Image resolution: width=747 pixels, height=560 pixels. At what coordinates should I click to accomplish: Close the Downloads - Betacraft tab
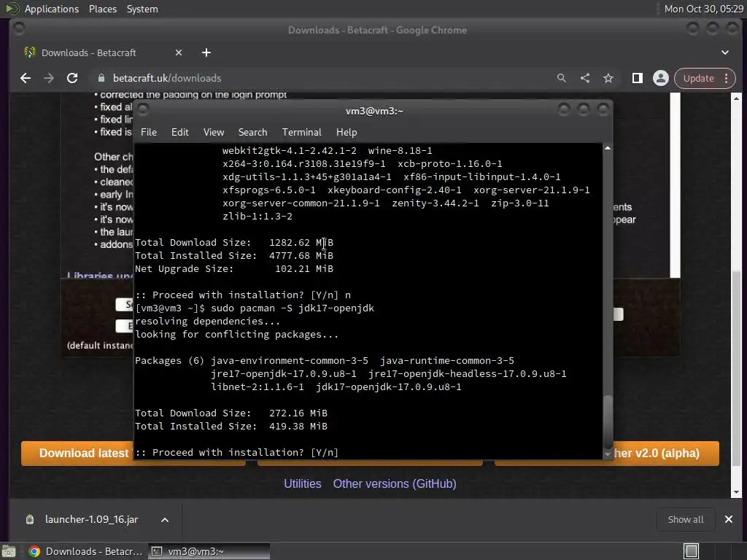point(179,52)
